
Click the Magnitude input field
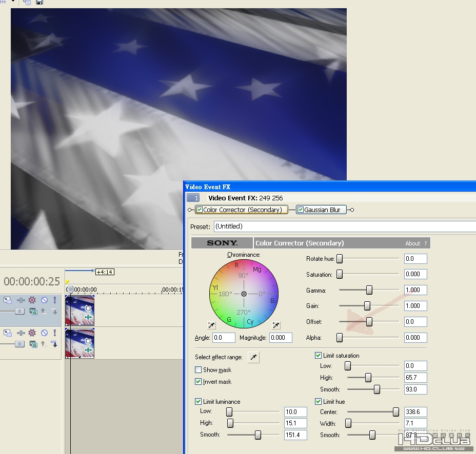click(281, 338)
